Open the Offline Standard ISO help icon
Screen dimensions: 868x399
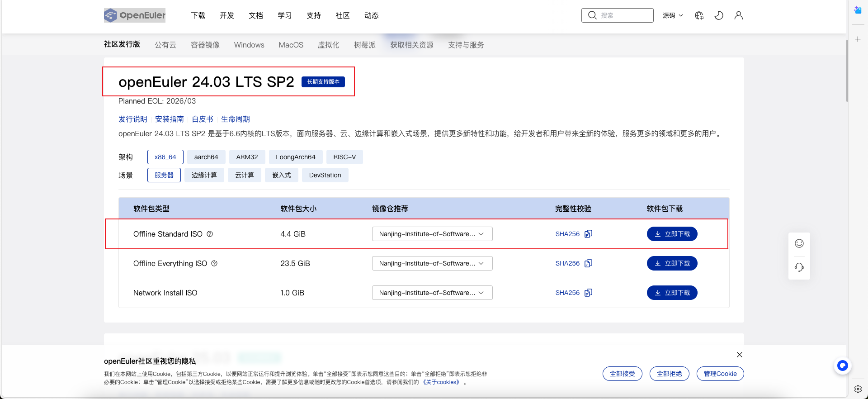tap(210, 234)
